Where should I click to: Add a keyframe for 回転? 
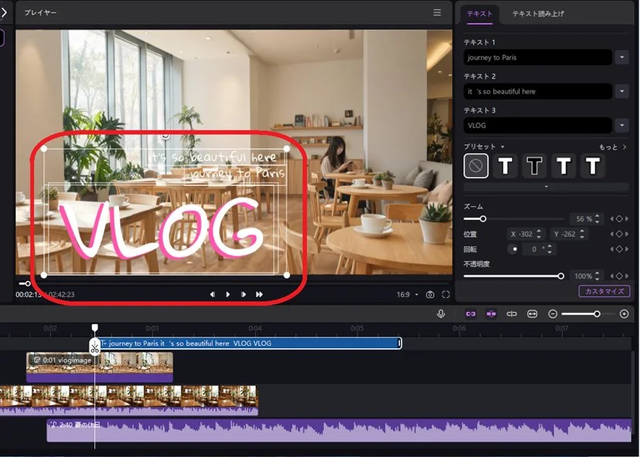coord(619,249)
